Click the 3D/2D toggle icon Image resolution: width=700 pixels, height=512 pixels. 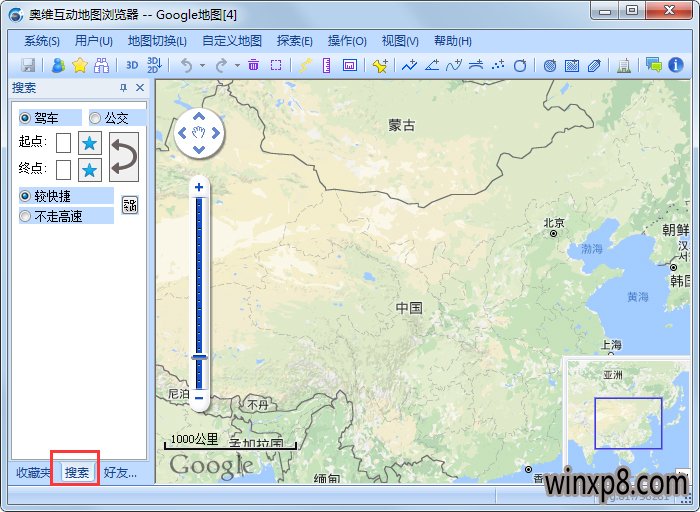154,65
